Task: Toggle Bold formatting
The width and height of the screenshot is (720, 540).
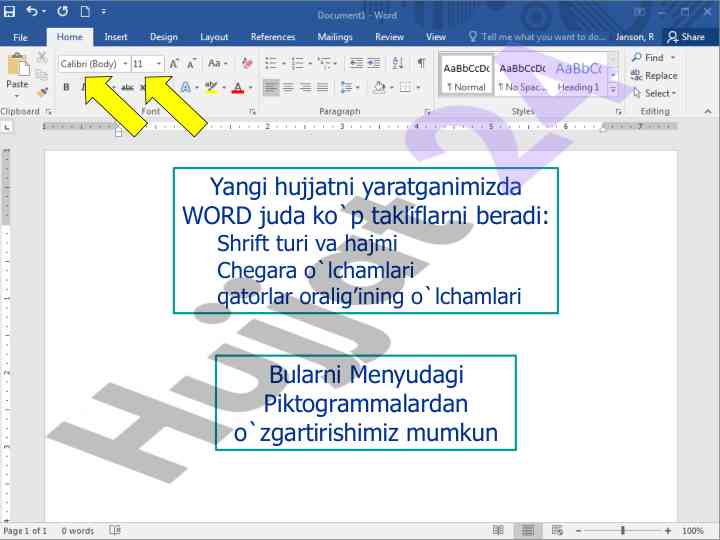Action: click(67, 87)
